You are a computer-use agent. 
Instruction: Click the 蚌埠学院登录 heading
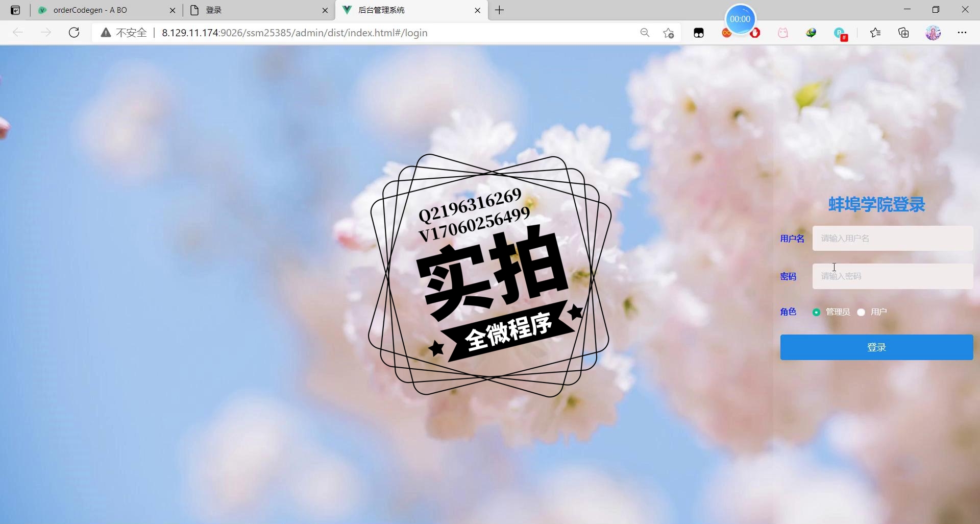coord(876,204)
